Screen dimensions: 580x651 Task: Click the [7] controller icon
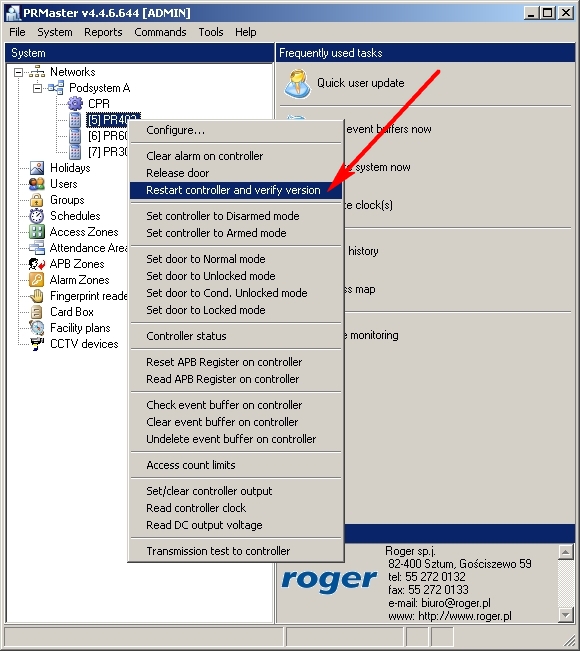75,152
